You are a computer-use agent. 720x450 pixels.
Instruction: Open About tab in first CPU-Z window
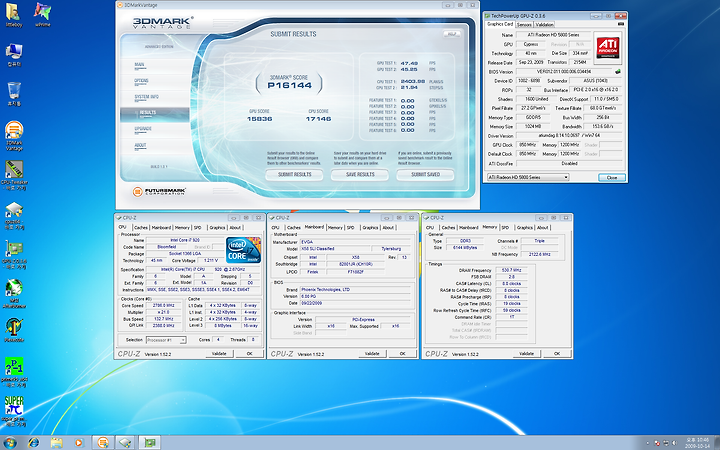coord(235,227)
